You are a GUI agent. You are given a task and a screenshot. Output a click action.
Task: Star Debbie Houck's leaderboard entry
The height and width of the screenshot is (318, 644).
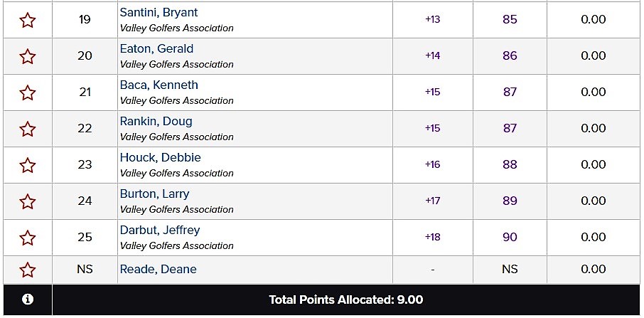[28, 165]
